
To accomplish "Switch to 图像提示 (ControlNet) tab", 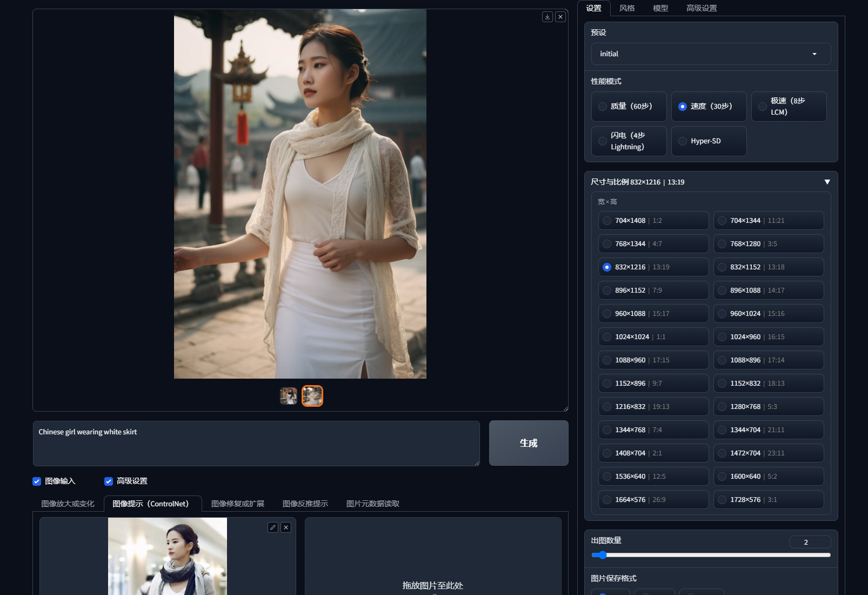I will pos(153,504).
